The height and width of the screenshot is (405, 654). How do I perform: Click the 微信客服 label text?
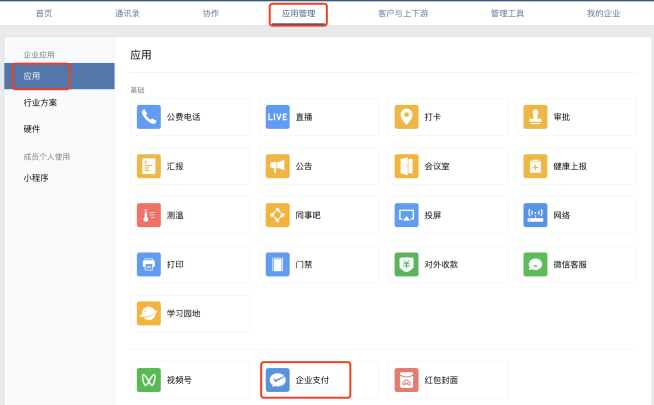[x=570, y=264]
